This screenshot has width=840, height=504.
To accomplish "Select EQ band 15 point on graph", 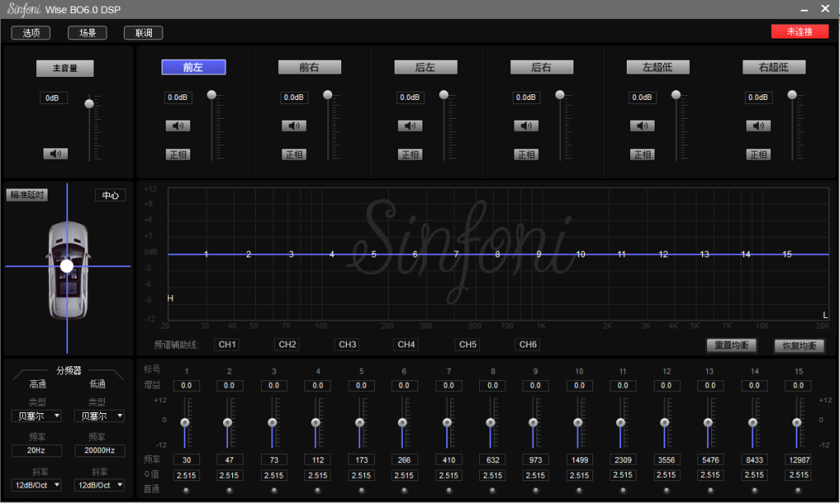I will point(787,254).
